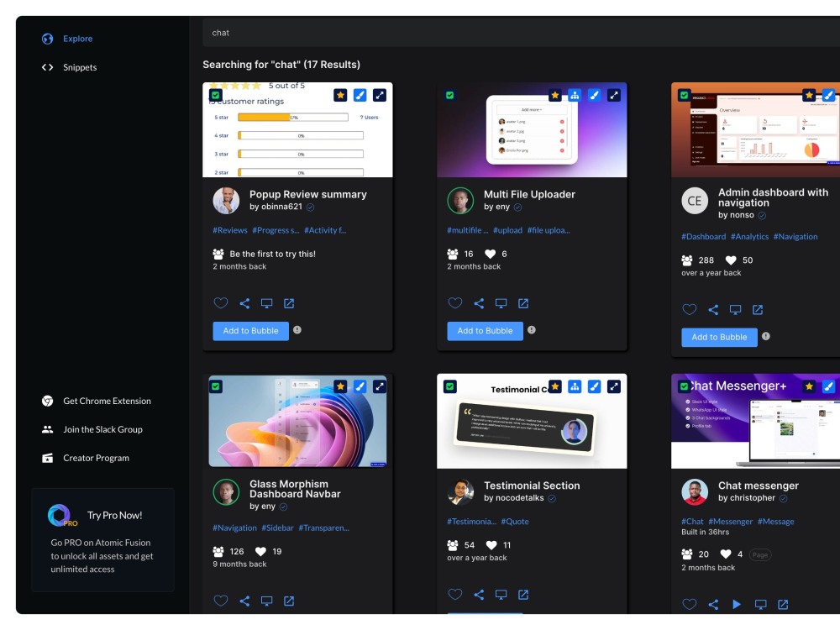Click hierarchy icon on Testimonial Section card
This screenshot has height=630, width=840.
pyautogui.click(x=575, y=386)
